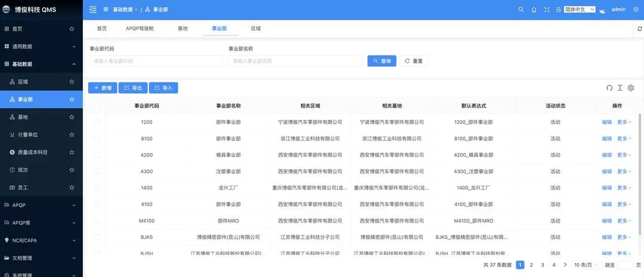Screen dimensions: 644x277
Task: Switch to 区域 tab
Action: (256, 29)
